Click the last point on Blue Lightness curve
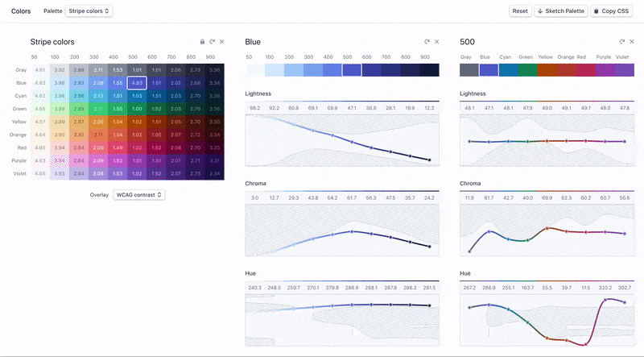The image size is (644, 357). [430, 160]
